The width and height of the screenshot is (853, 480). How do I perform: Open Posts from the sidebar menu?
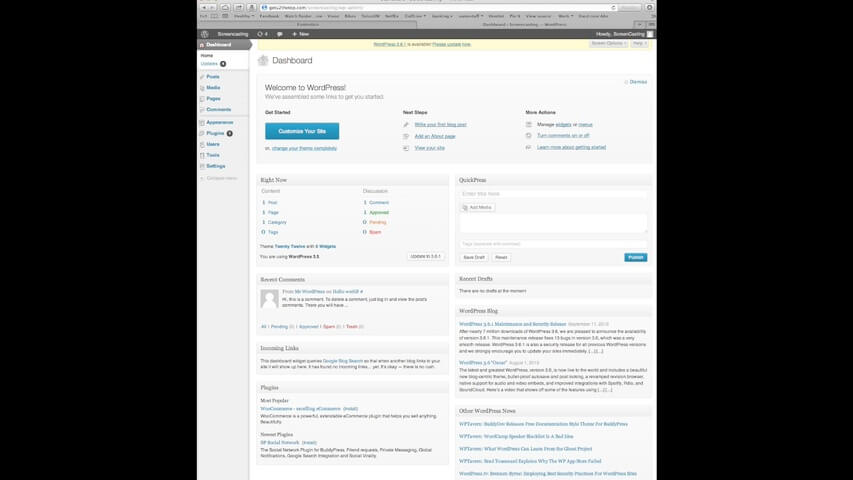click(213, 77)
